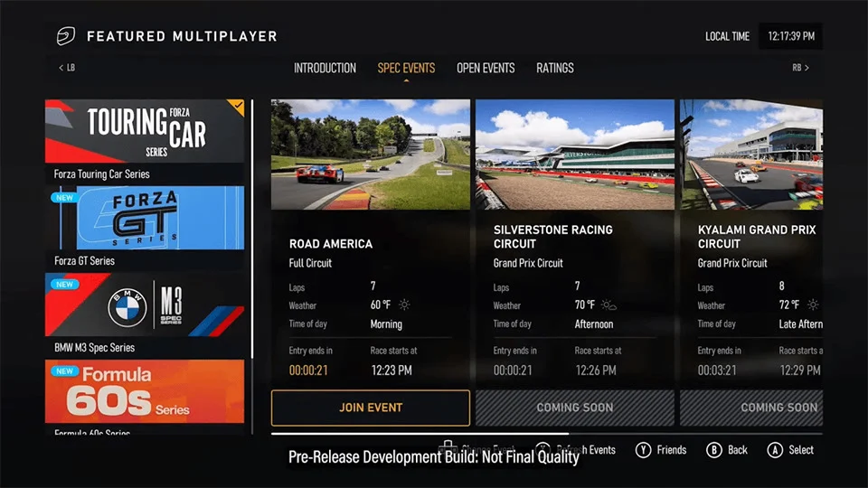The height and width of the screenshot is (488, 868).
Task: Click the Kyalami track image
Action: tap(751, 155)
